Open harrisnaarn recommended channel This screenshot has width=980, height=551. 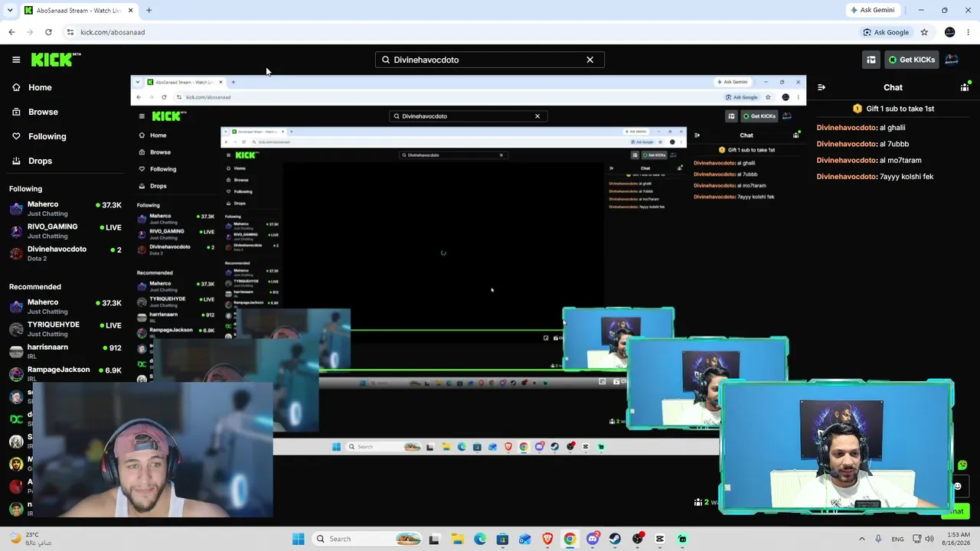pyautogui.click(x=65, y=351)
